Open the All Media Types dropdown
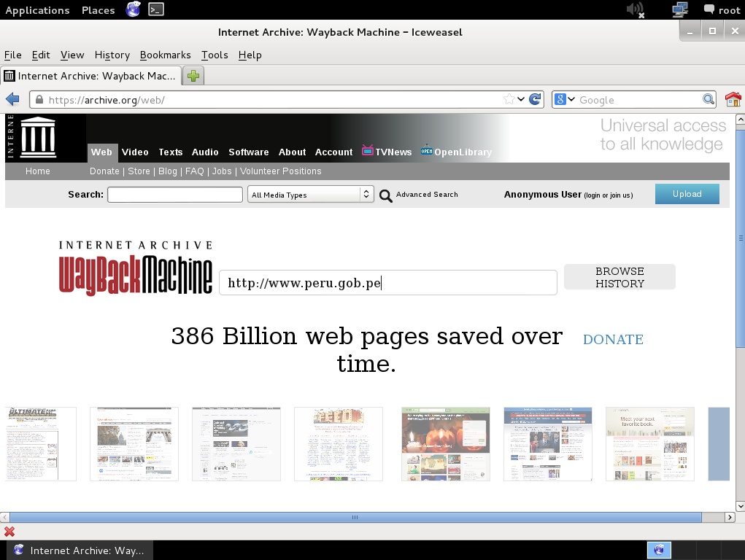Screen dimensions: 745x560 (x=310, y=195)
